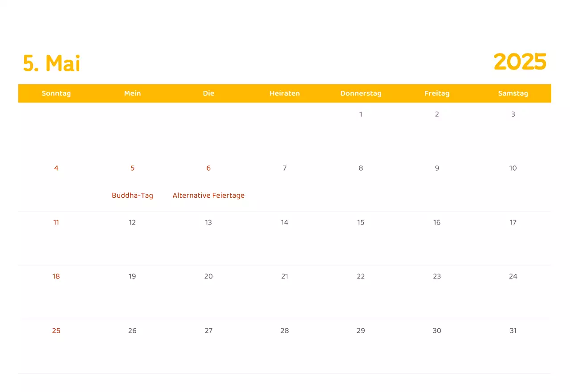The height and width of the screenshot is (392, 570).
Task: Click the red Sunday date 18
Action: click(x=56, y=276)
